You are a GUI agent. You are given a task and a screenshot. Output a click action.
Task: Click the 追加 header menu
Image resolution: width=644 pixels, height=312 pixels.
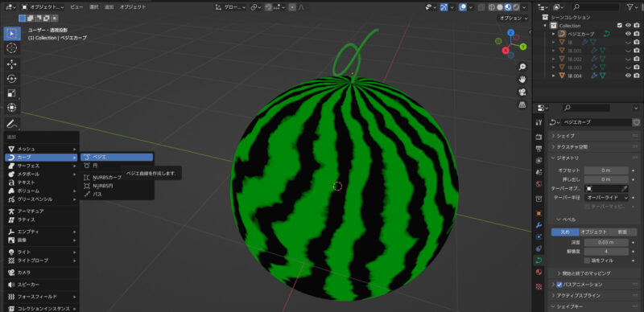tap(109, 7)
